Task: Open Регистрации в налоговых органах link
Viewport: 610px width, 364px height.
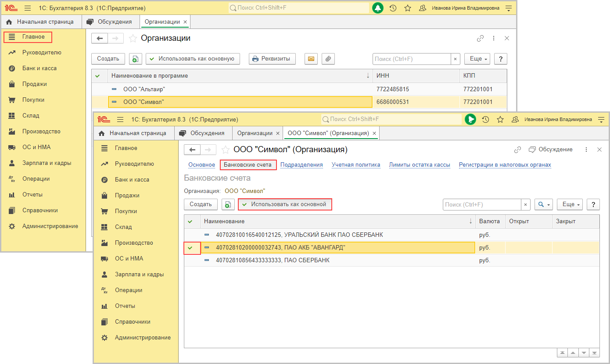Action: point(505,165)
